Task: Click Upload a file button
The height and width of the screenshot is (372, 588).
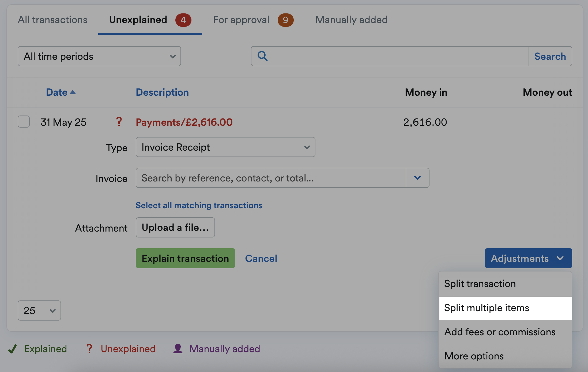Action: pos(175,228)
